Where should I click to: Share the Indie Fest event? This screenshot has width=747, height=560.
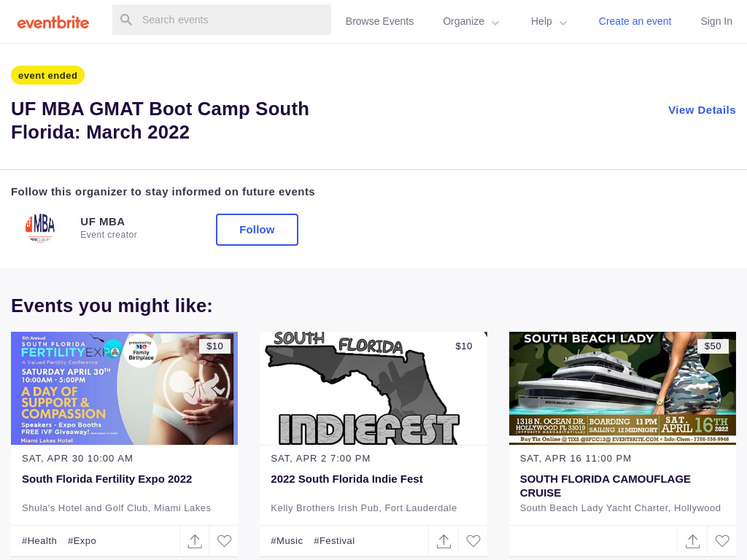444,541
